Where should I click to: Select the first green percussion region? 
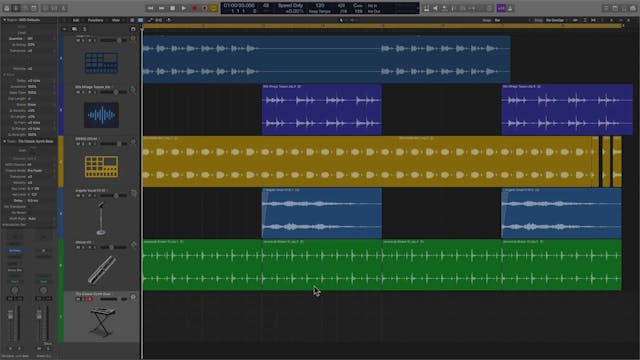[x=202, y=265]
